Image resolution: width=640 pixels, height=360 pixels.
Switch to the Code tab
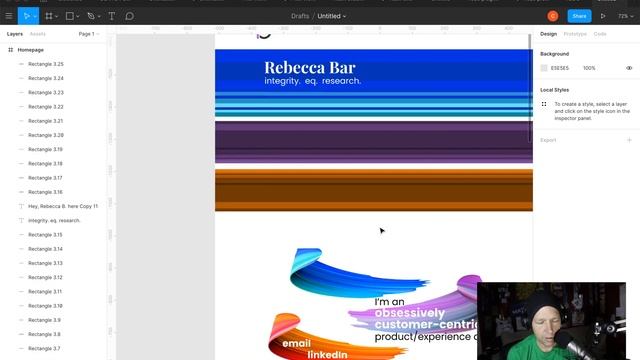pyautogui.click(x=600, y=34)
